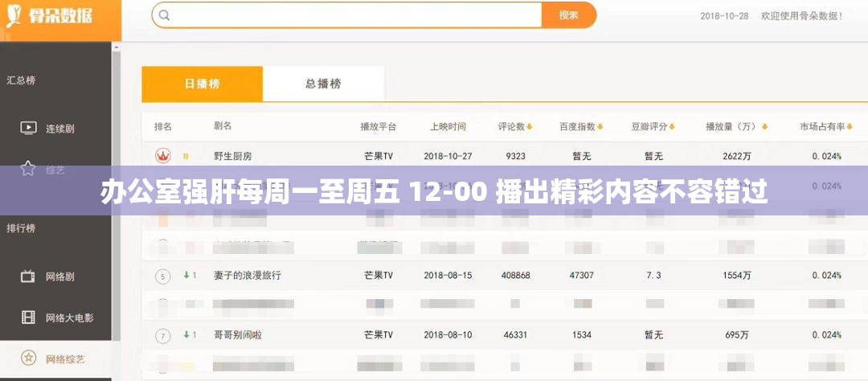Click Baidu index value 47307
868x381 pixels.
pos(582,275)
